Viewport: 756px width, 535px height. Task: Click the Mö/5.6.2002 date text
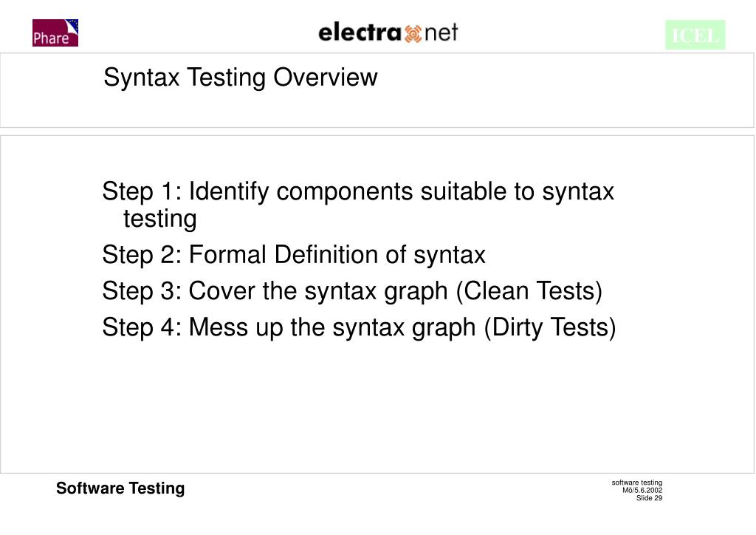click(x=642, y=490)
